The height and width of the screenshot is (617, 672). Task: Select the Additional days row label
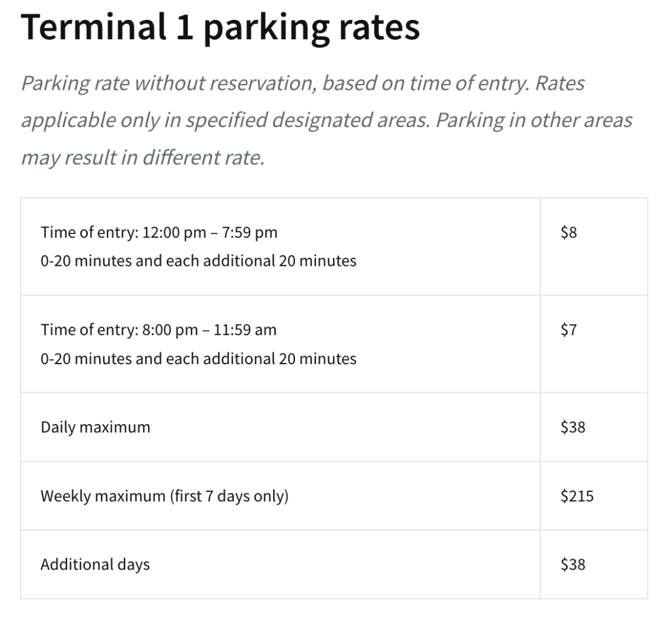[95, 564]
